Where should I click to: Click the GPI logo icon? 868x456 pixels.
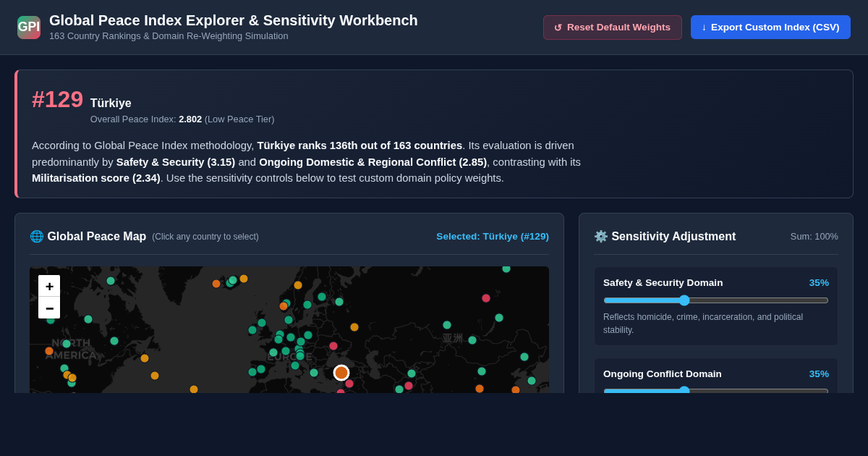(29, 28)
